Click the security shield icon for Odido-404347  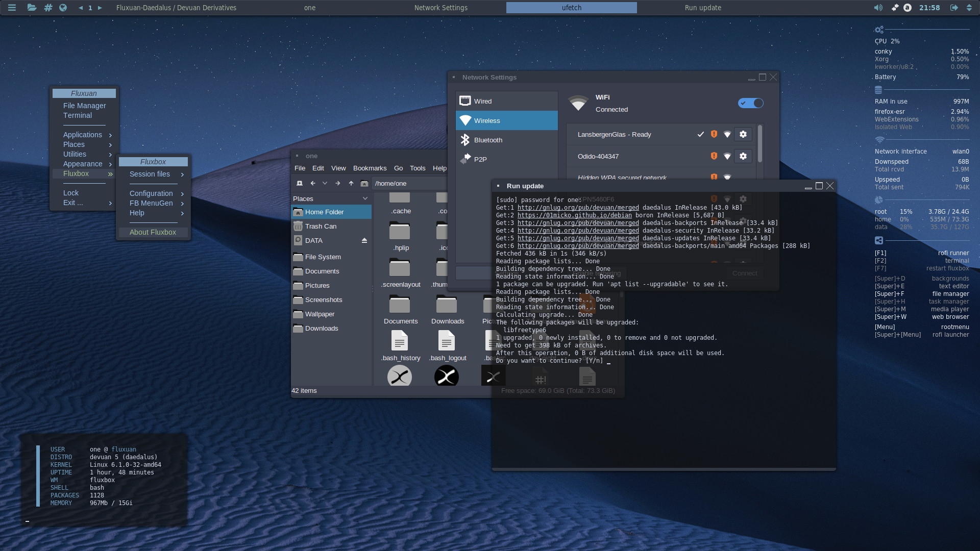(x=714, y=156)
